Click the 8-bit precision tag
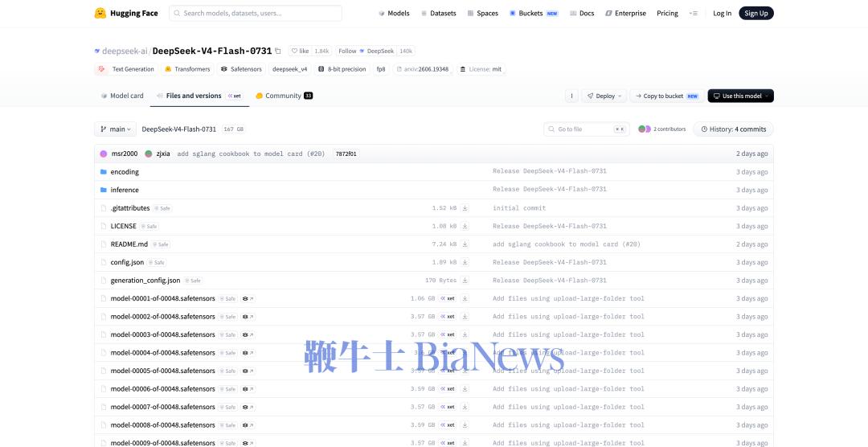 (342, 69)
